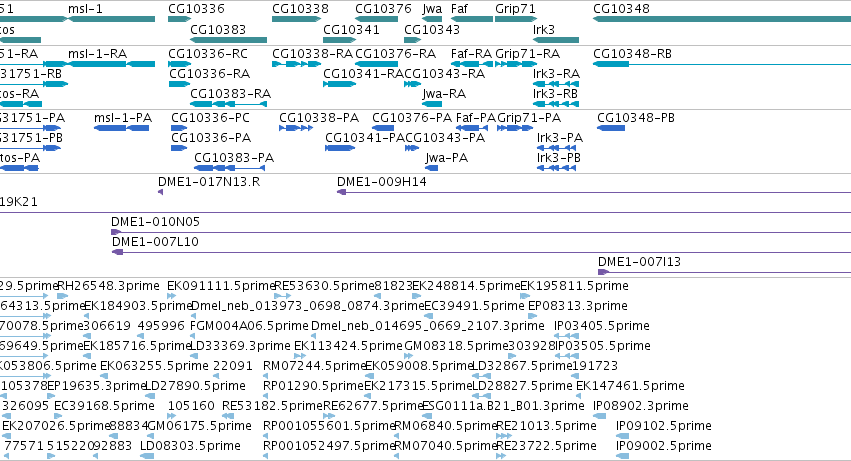The image size is (851, 461).
Task: Select the CG10383 gene bar
Action: tap(228, 40)
